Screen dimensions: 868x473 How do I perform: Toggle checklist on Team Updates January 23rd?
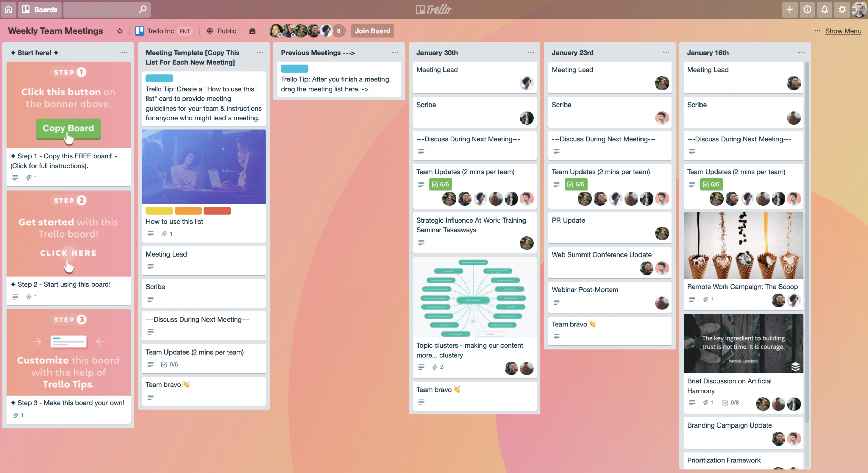575,184
